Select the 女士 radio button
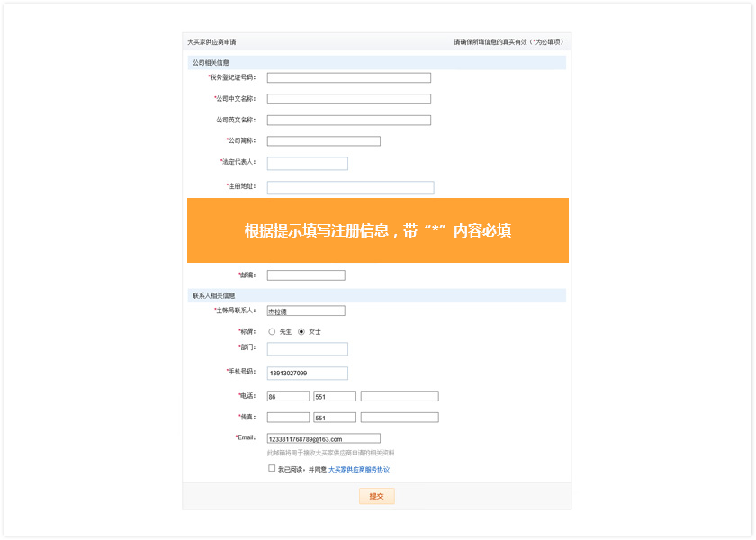 coord(301,331)
